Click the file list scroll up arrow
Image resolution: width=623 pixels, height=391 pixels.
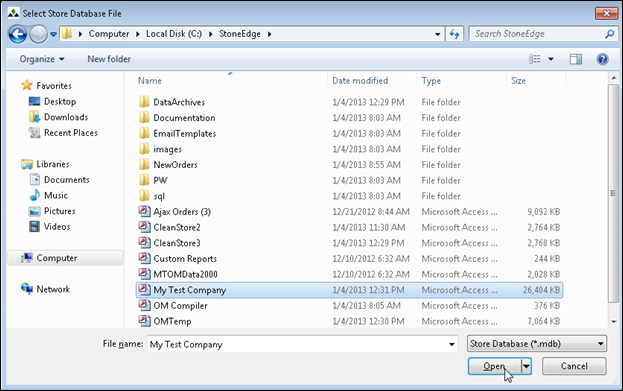tap(613, 78)
